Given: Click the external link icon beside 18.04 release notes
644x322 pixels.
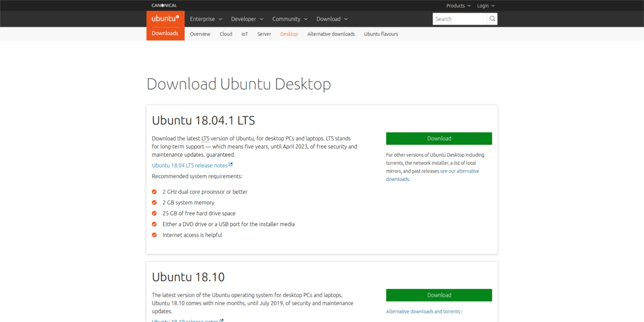Looking at the screenshot, I should (x=231, y=165).
